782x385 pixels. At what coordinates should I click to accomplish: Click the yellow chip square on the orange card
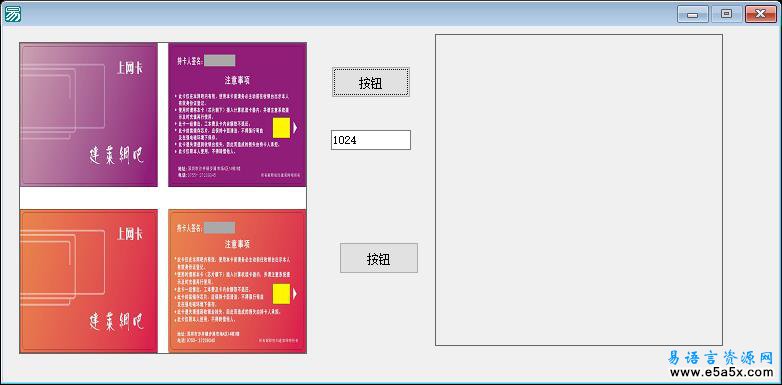281,294
